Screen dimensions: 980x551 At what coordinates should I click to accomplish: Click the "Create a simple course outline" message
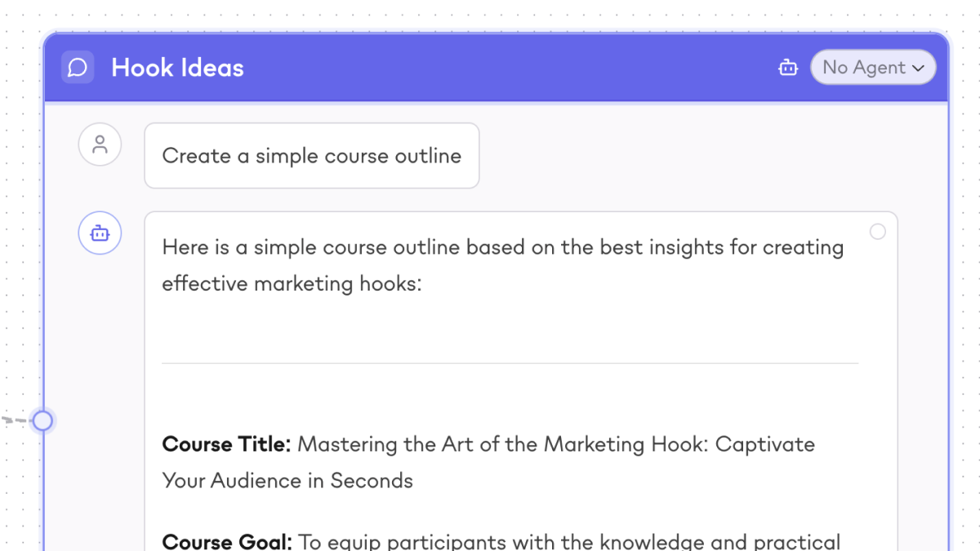311,156
